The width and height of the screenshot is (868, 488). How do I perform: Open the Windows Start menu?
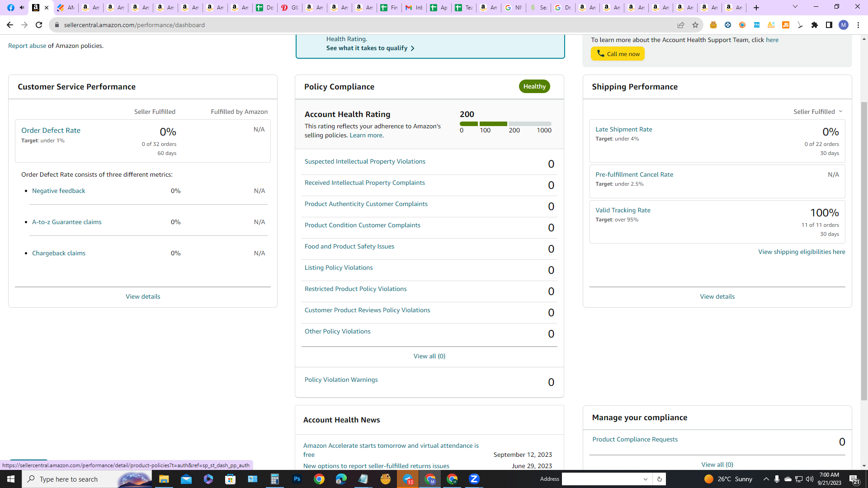tap(11, 479)
